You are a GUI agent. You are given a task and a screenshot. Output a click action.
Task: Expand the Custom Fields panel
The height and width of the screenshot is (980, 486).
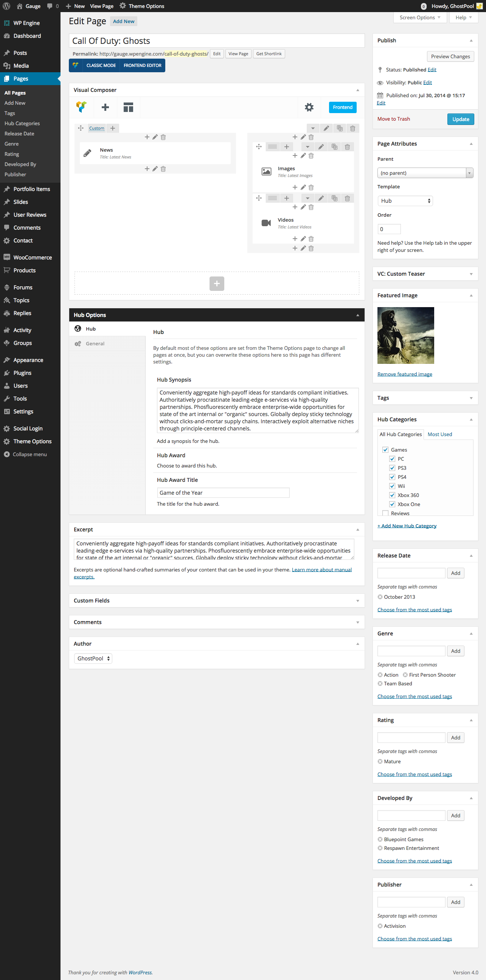216,600
